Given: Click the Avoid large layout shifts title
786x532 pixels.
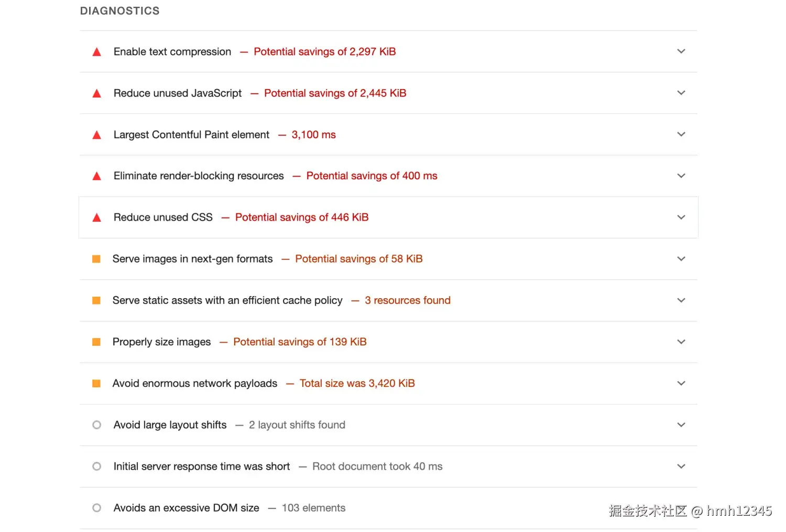Looking at the screenshot, I should tap(170, 425).
